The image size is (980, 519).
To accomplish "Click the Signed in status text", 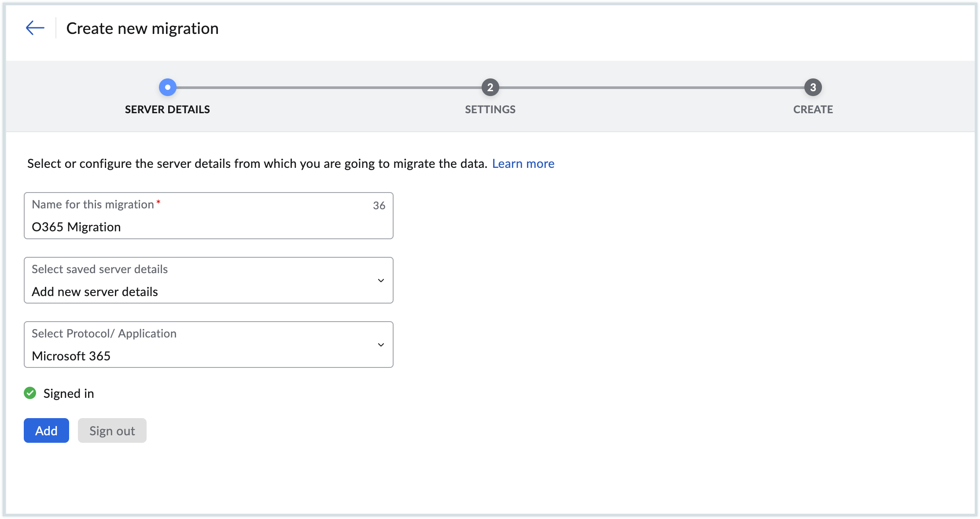I will click(x=69, y=393).
